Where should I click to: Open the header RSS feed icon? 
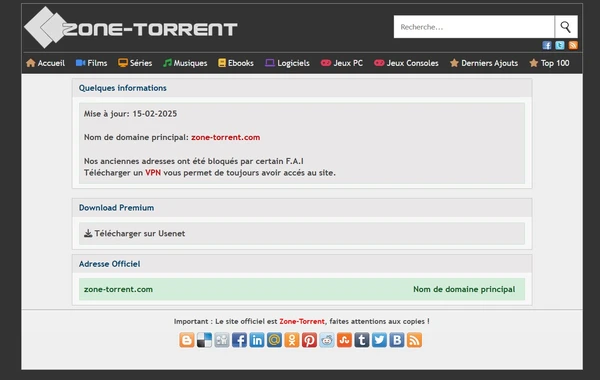point(573,45)
